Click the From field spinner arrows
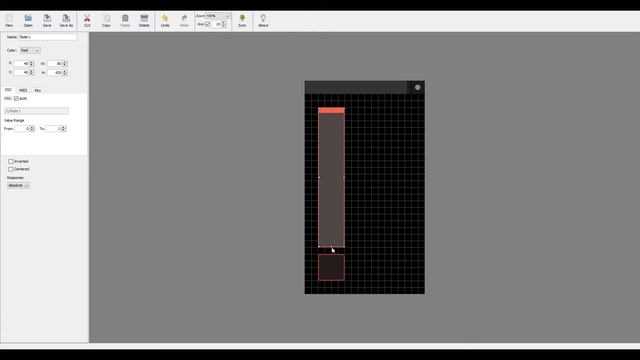This screenshot has width=640, height=360. [x=32, y=129]
